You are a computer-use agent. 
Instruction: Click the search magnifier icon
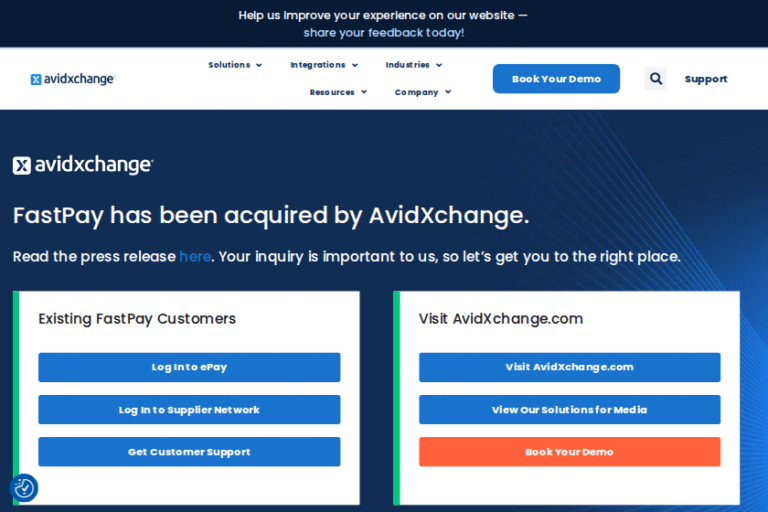(655, 79)
